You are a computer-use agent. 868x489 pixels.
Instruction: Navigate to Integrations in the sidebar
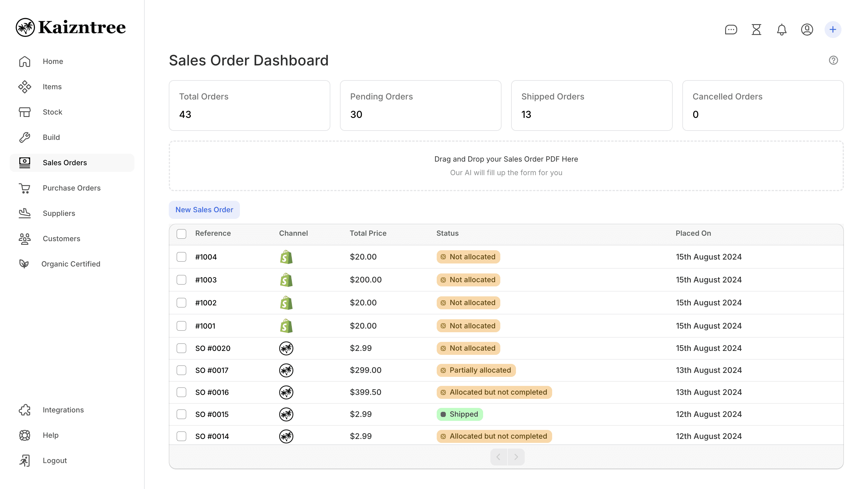tap(63, 410)
